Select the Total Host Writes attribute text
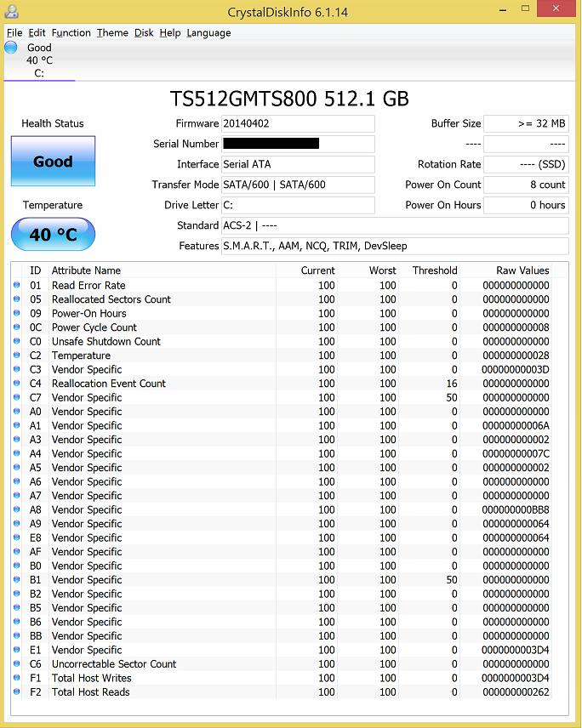Image resolution: width=582 pixels, height=728 pixels. click(x=92, y=678)
